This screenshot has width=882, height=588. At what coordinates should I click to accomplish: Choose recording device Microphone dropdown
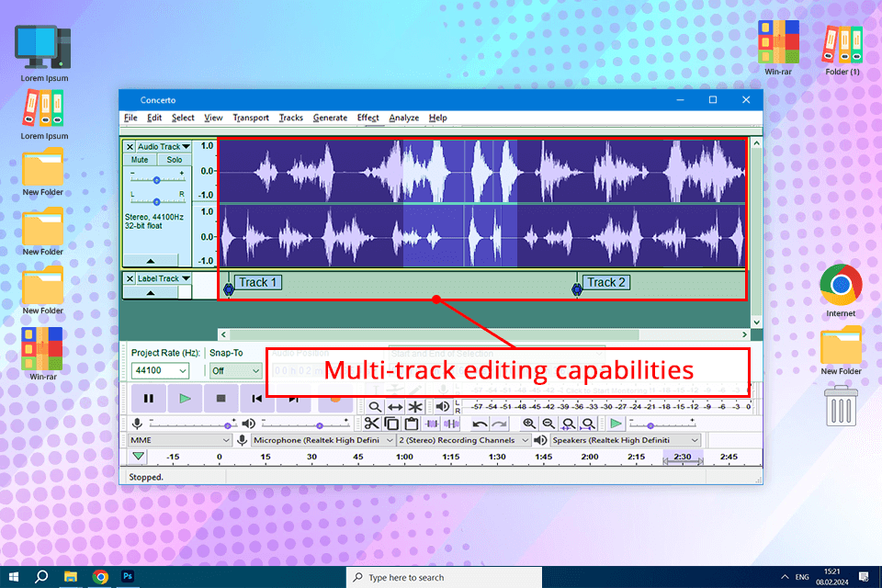322,440
